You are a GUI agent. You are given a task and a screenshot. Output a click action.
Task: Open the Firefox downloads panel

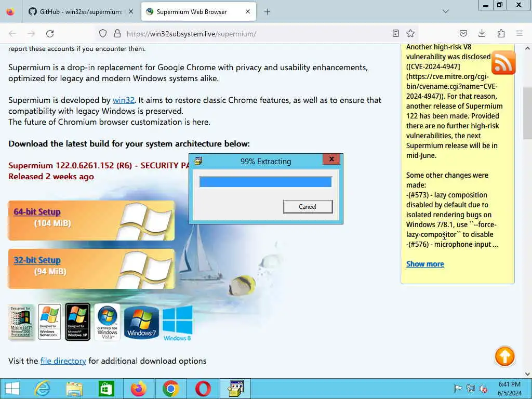click(482, 33)
